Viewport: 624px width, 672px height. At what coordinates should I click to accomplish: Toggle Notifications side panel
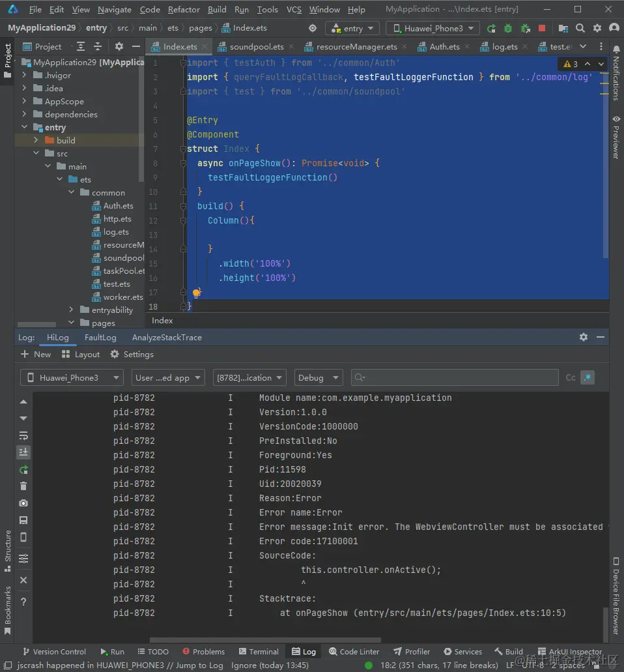coord(616,73)
